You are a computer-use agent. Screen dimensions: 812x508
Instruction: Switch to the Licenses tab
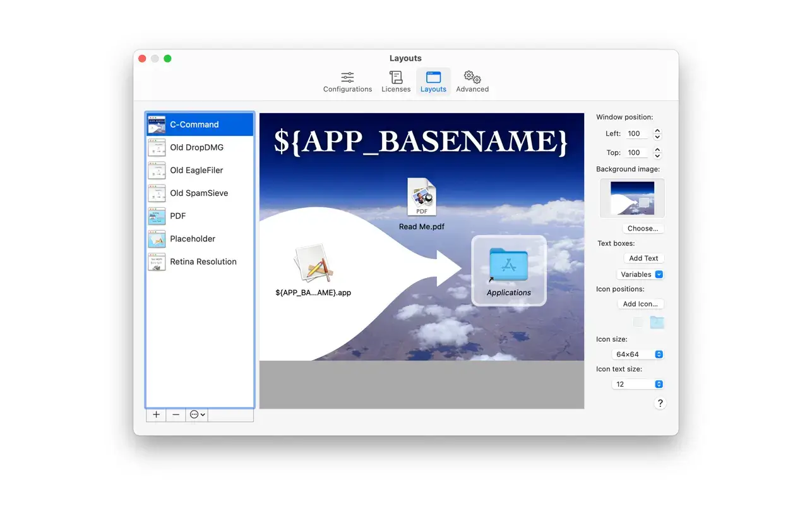[x=396, y=82]
